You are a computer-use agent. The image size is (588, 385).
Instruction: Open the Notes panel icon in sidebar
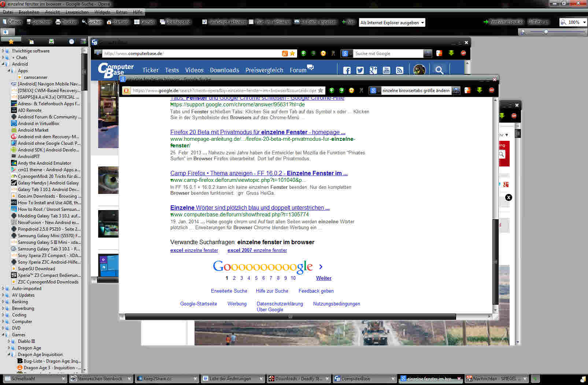coord(32,41)
